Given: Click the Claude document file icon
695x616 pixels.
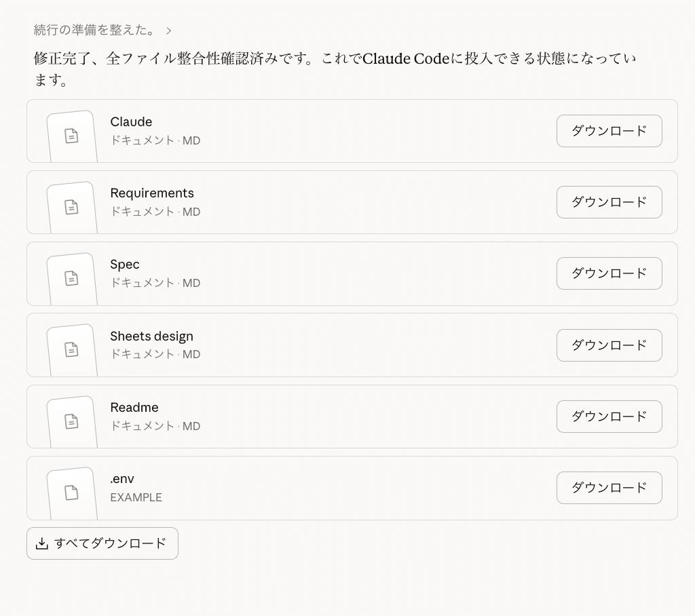Looking at the screenshot, I should [x=71, y=136].
